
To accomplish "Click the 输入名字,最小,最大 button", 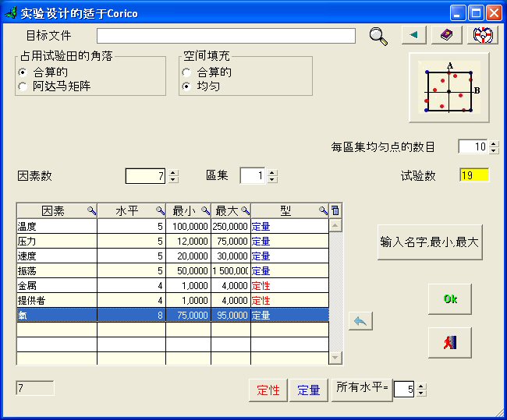I will click(430, 242).
